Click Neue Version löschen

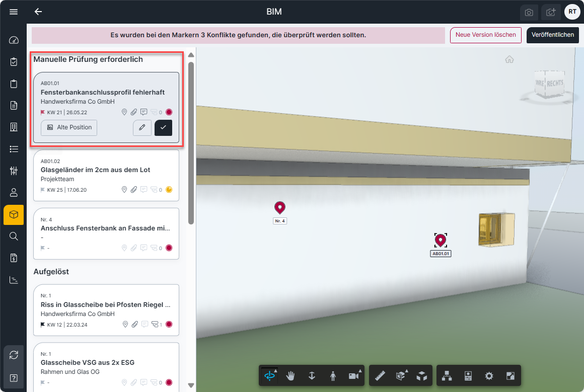(486, 35)
